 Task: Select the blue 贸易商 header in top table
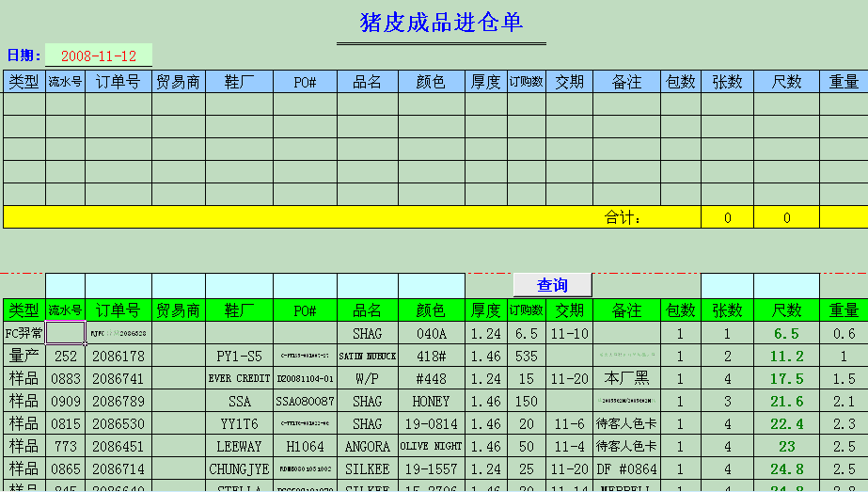(x=179, y=82)
